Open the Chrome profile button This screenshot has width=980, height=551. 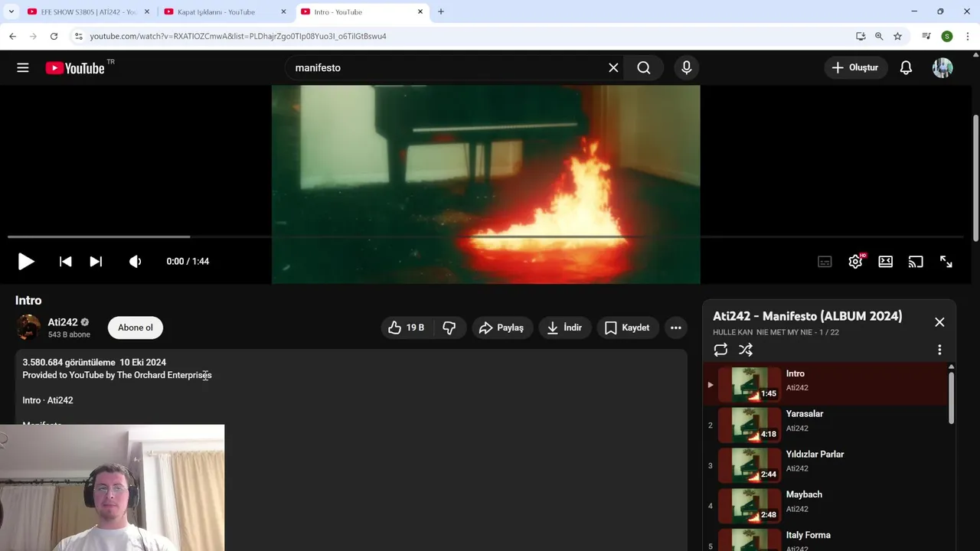(947, 36)
